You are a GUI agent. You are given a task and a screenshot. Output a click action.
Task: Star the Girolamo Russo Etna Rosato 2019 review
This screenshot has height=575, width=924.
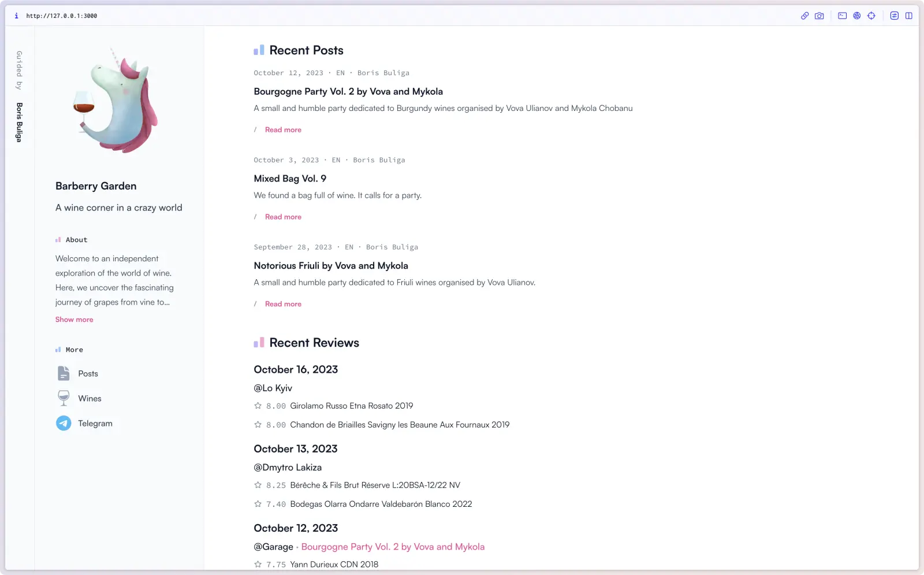point(258,406)
